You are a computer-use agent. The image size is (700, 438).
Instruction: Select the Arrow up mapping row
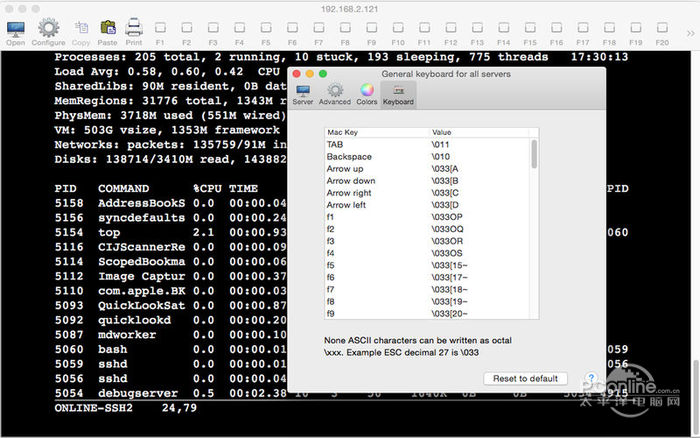428,169
